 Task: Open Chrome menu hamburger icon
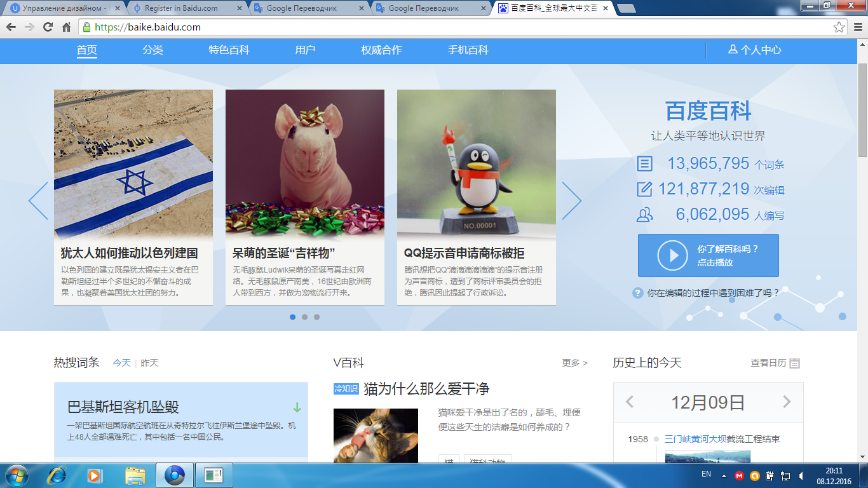857,27
